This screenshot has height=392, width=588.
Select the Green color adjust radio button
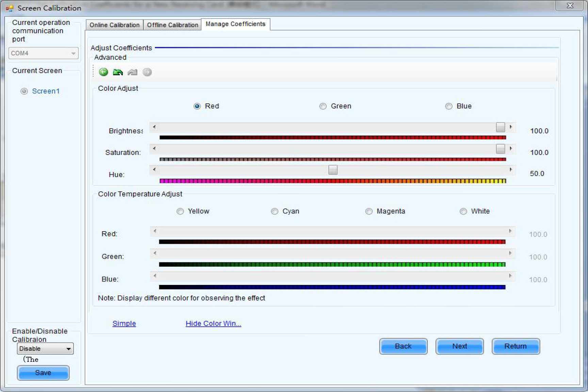pos(323,106)
